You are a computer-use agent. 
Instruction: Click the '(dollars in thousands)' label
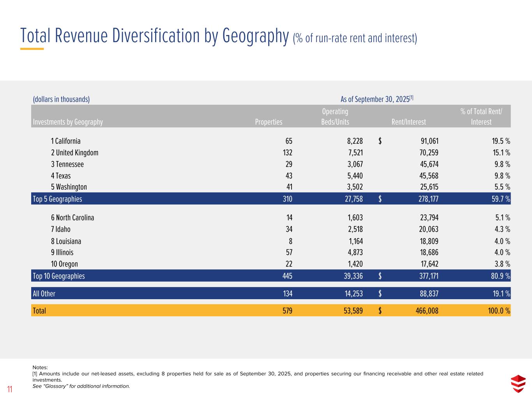pyautogui.click(x=61, y=99)
